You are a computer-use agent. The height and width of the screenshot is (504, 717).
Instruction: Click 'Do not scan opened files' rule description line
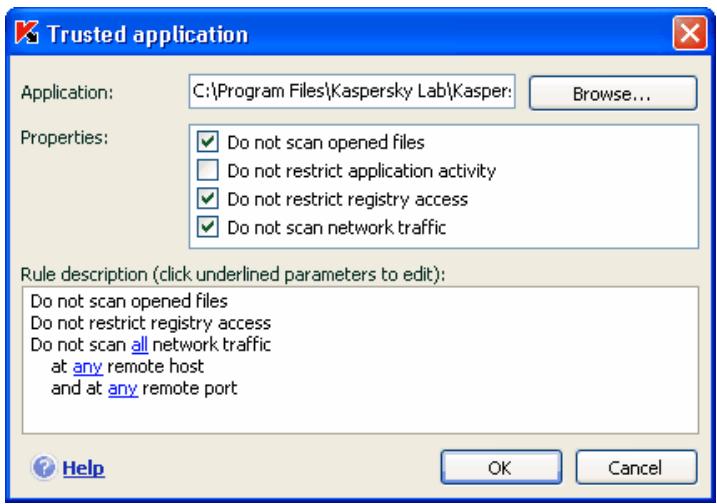click(129, 301)
